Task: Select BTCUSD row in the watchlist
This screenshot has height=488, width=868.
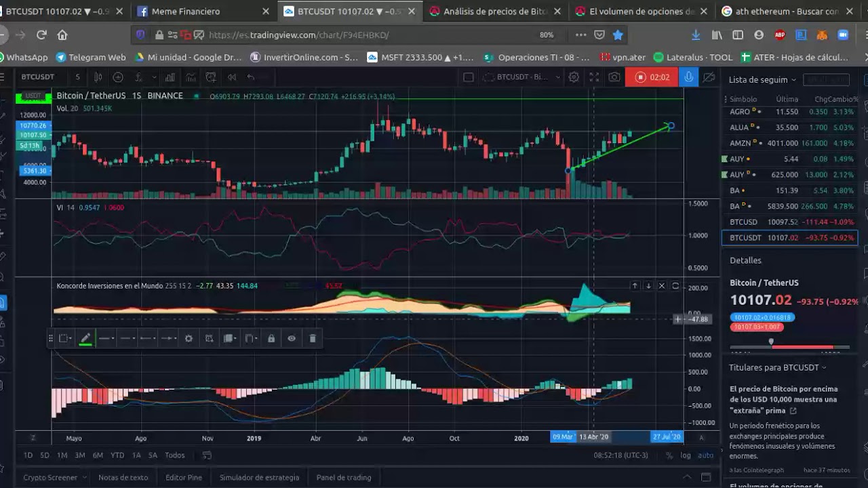Action: click(790, 222)
